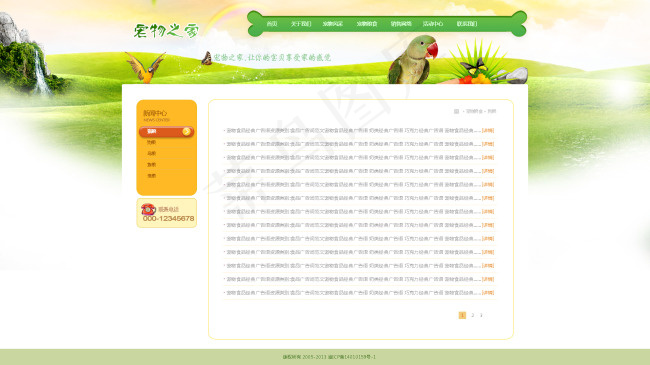The image size is (650, 365).
Task: Go to pagination page 3
Action: point(481,315)
